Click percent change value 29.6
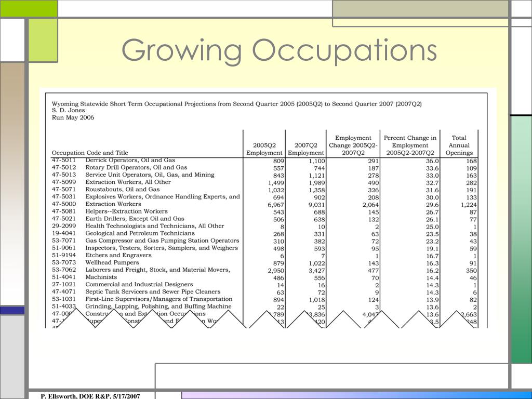 point(433,205)
